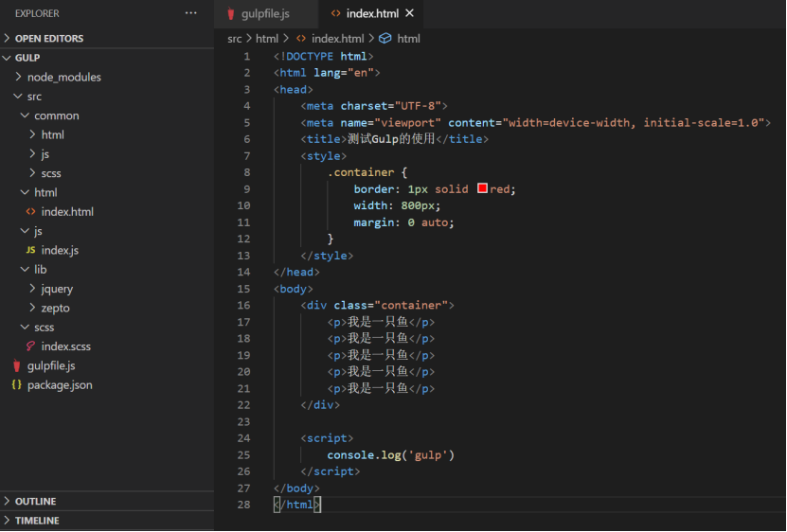This screenshot has height=532, width=787.
Task: Click the gulp icon on gulpfile.js tab
Action: pyautogui.click(x=230, y=13)
